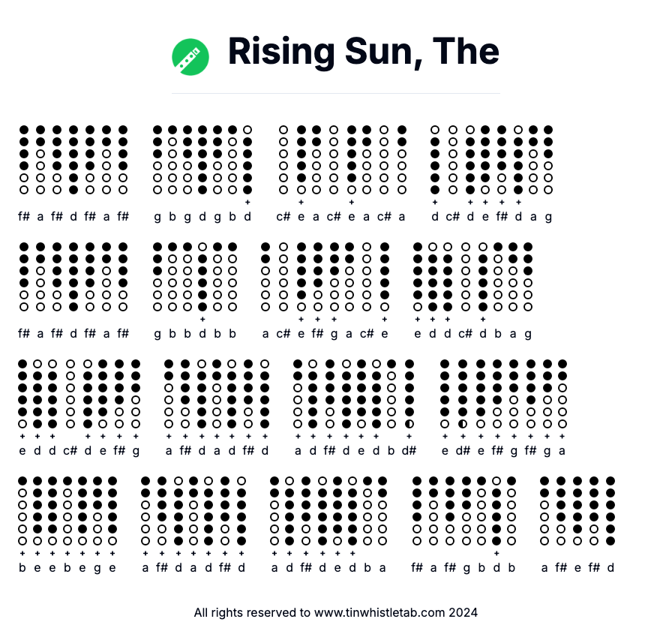Click the final "a" label in "e d# e f# g f# g a"

click(562, 451)
